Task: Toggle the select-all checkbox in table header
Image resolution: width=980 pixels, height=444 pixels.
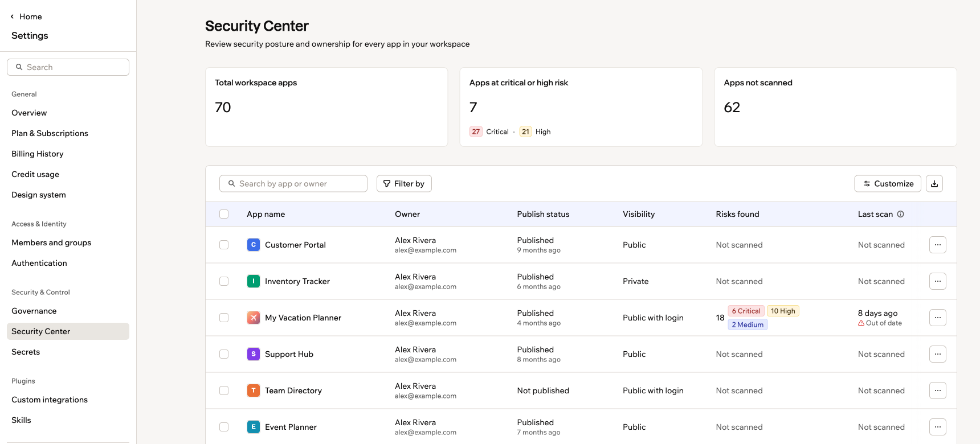Action: pyautogui.click(x=224, y=214)
